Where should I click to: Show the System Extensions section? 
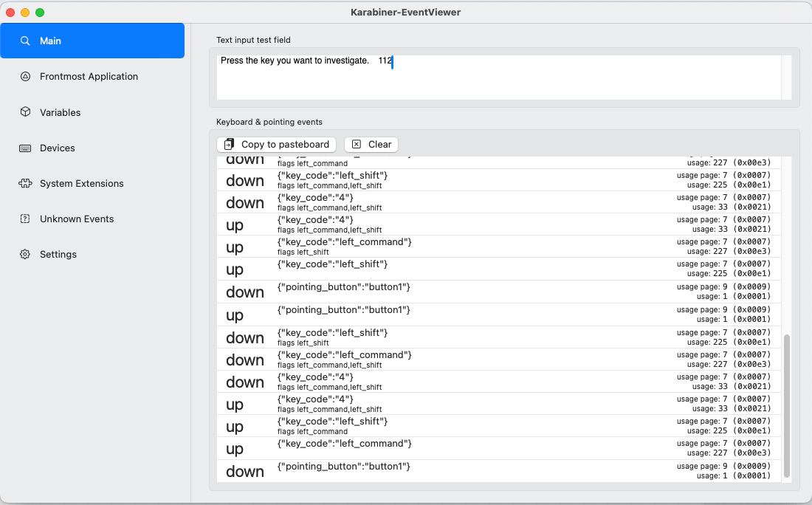92,183
